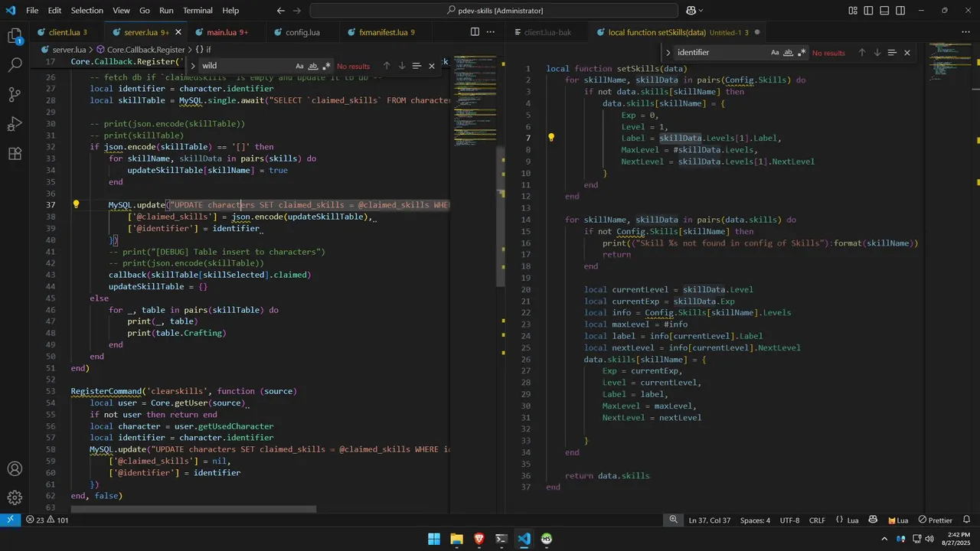The image size is (980, 551).
Task: Click the Prettier status bar item
Action: [935, 520]
